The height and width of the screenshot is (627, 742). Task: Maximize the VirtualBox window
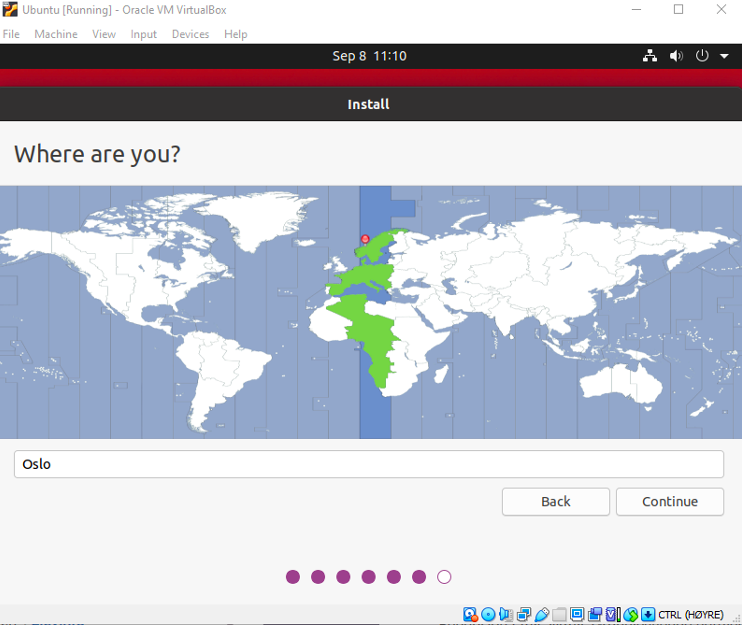click(x=678, y=9)
